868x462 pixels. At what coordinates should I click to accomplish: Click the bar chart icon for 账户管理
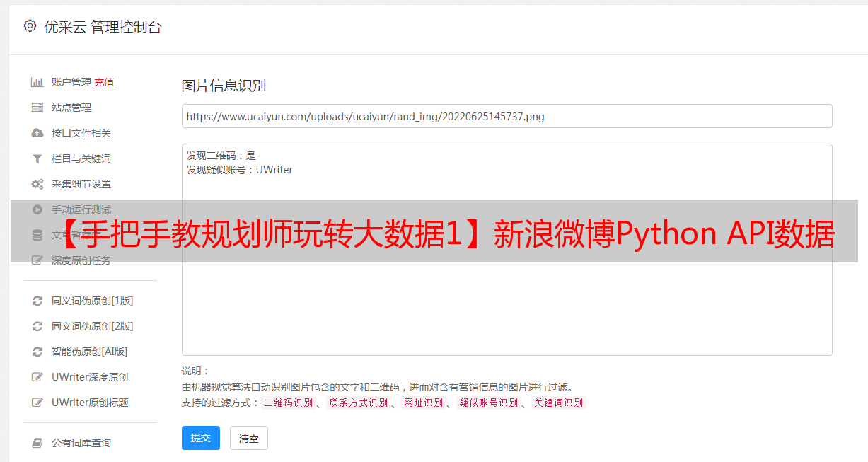tap(37, 82)
